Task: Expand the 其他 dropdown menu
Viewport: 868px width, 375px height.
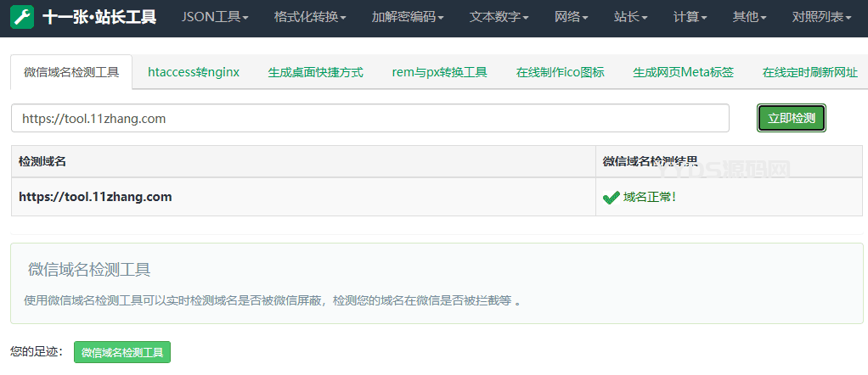Action: click(749, 18)
